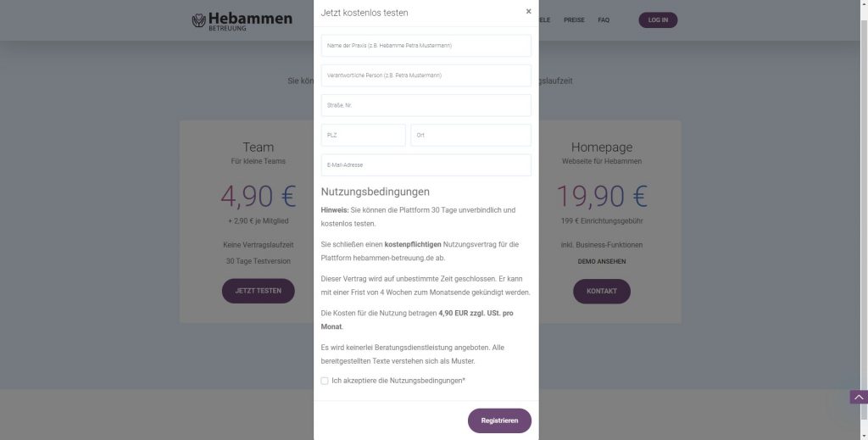Click the E-Mail-Adresse field
868x440 pixels.
click(426, 164)
